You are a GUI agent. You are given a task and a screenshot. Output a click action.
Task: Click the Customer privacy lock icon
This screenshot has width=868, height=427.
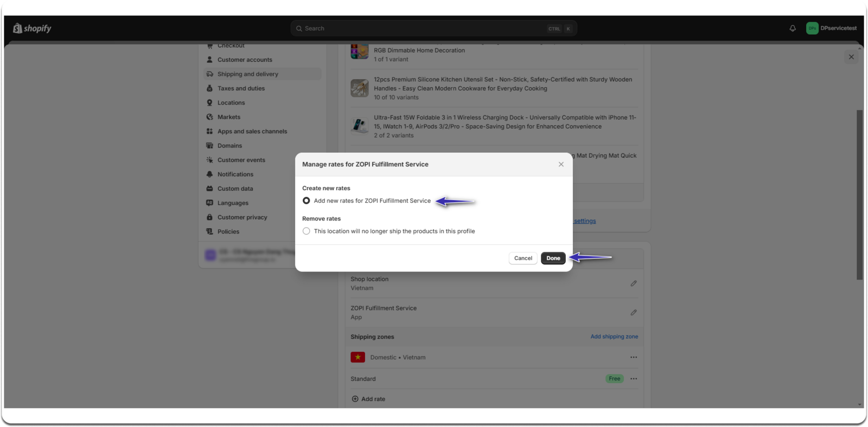pyautogui.click(x=209, y=218)
